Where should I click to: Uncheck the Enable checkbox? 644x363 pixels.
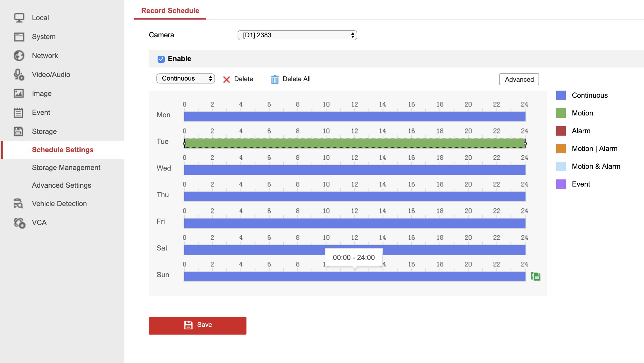pyautogui.click(x=161, y=59)
